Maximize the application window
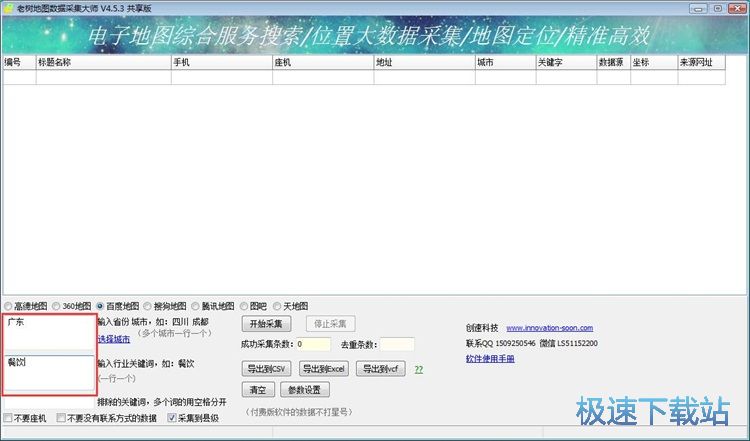 [718, 8]
